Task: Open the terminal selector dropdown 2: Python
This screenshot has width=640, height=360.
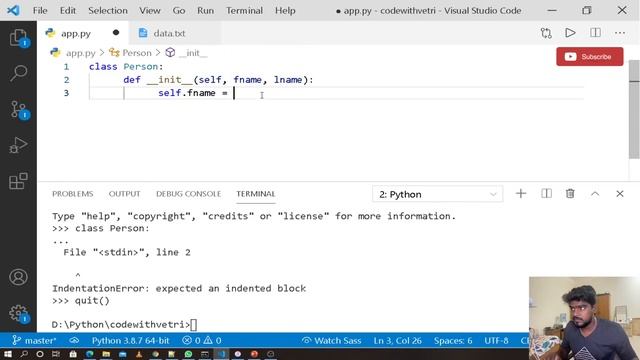Action: tap(438, 194)
